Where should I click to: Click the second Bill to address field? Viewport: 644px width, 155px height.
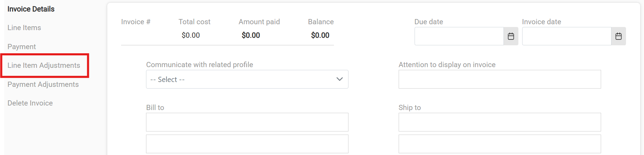click(247, 144)
